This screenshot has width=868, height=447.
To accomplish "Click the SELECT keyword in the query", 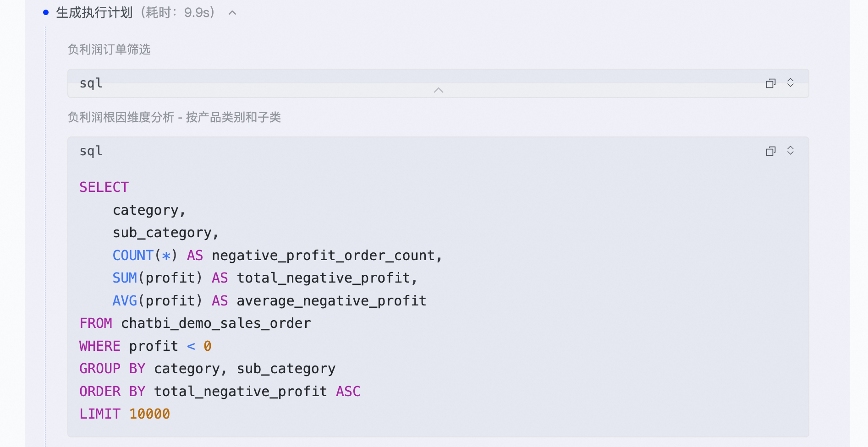I will point(104,187).
